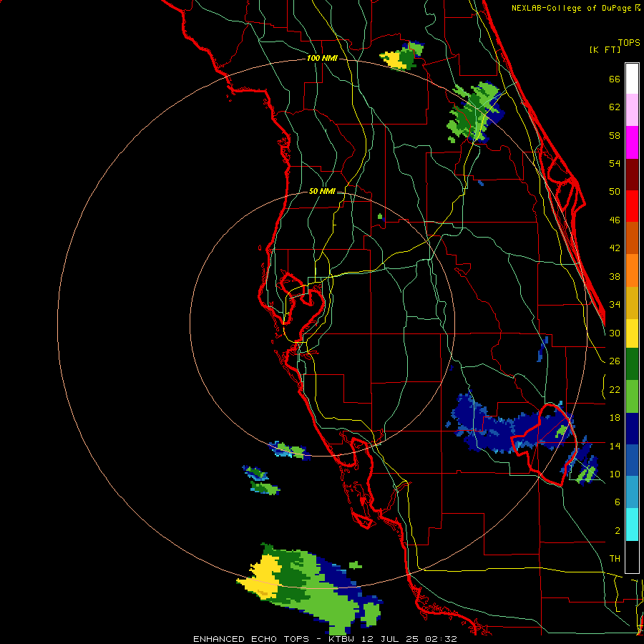Click the legend value 38
This screenshot has height=644, width=644.
point(615,277)
